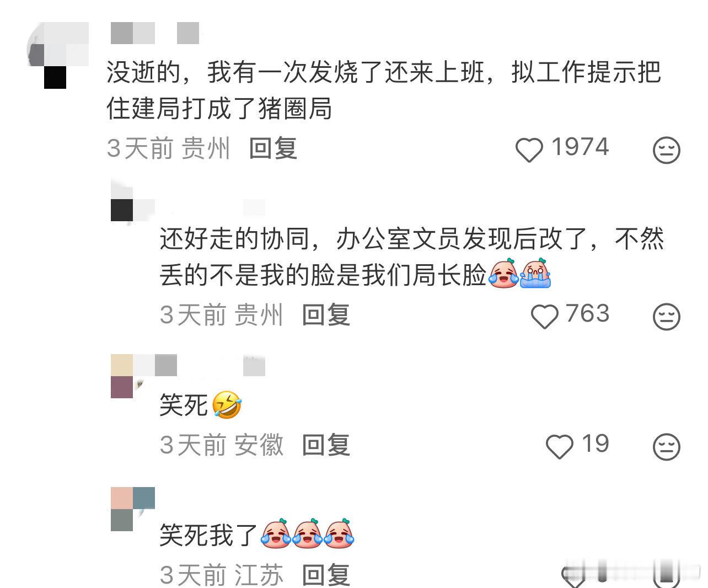The image size is (708, 588).
Task: Reply to the 笑死我了 comment from 江苏
Action: click(326, 575)
